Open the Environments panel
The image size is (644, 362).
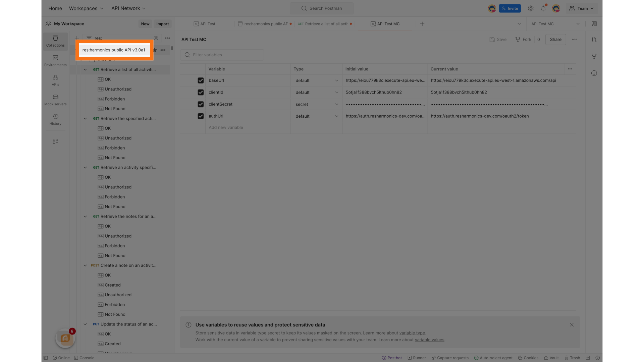[x=55, y=61]
